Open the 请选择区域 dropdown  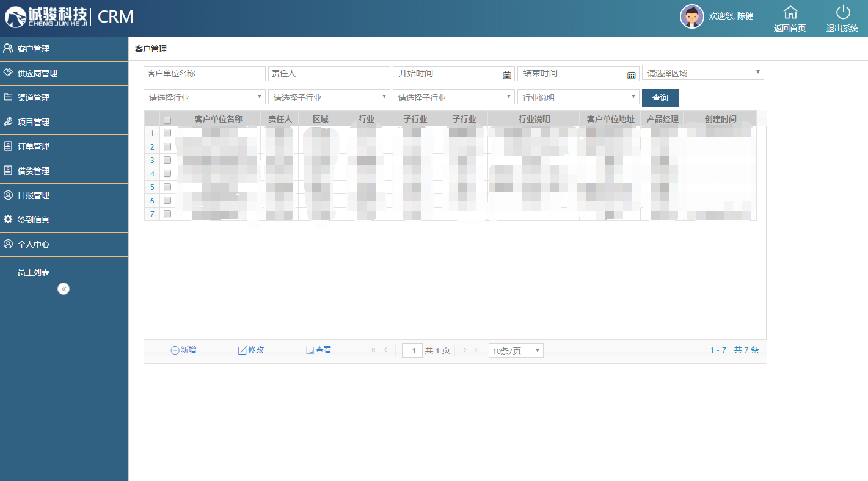coord(703,73)
